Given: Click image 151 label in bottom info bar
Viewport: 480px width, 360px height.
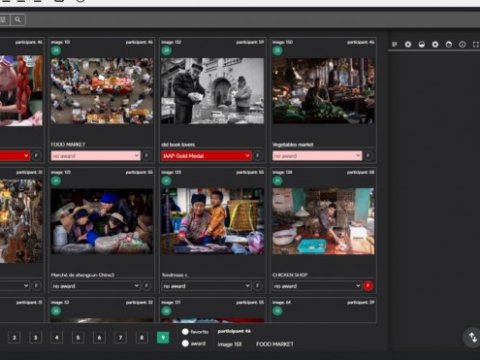Looking at the screenshot, I should point(229,344).
